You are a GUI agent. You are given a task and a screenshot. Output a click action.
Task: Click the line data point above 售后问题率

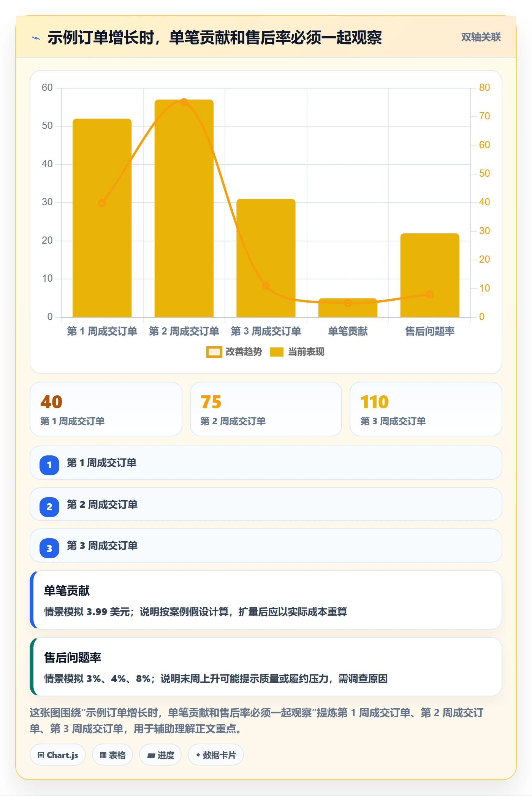[430, 294]
